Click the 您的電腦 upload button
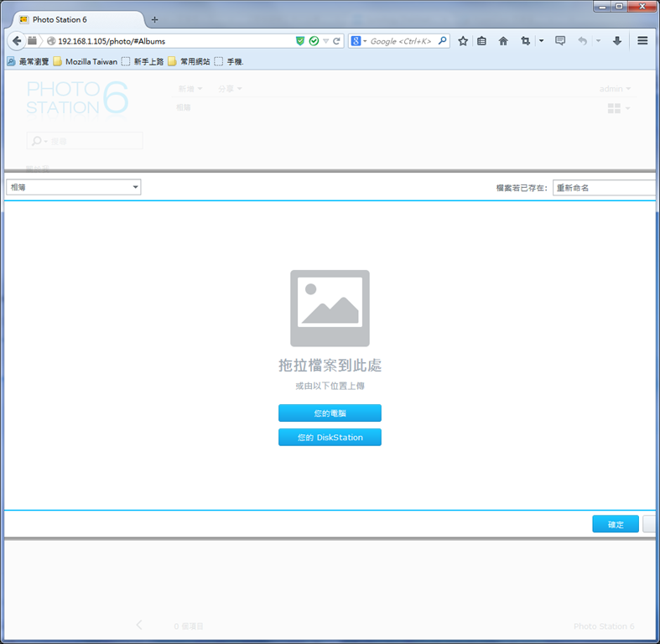Screen dimensions: 660x644 [330, 413]
